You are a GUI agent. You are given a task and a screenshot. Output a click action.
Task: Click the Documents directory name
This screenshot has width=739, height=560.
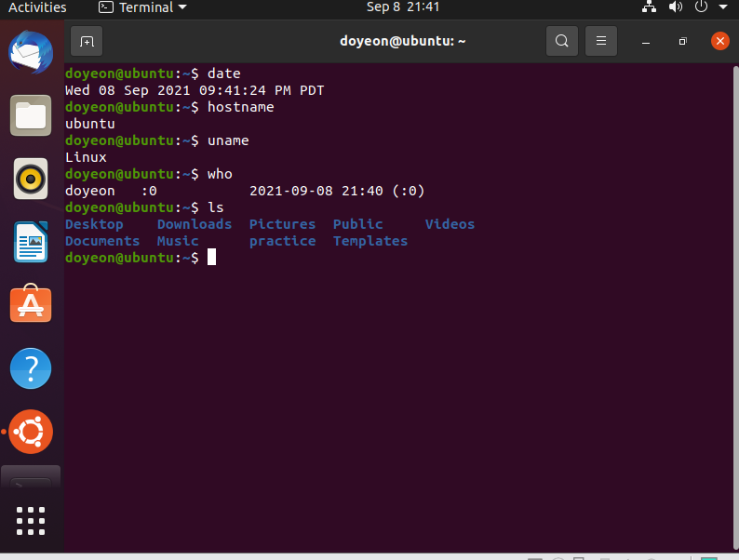102,241
